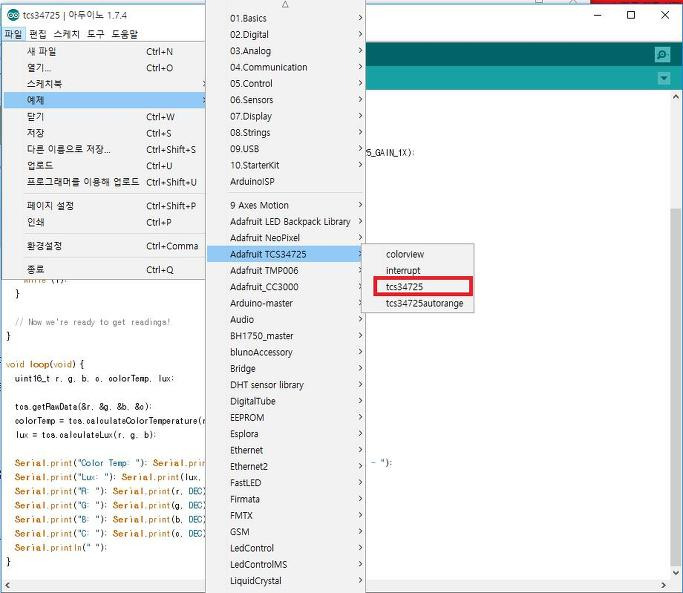Open the 도움말 menu

point(125,34)
